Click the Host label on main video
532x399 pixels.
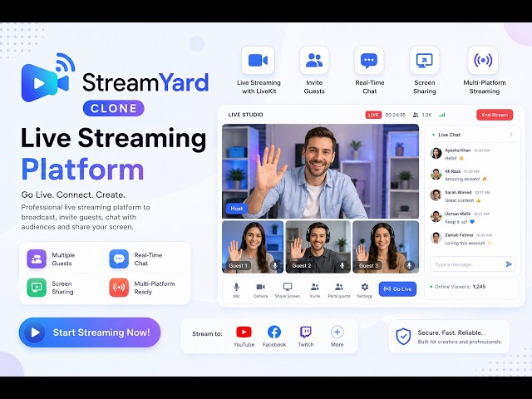(236, 209)
